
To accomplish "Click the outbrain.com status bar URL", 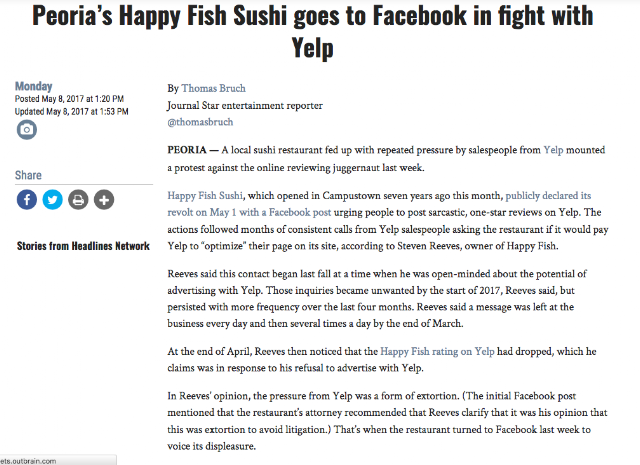I will pos(28,461).
